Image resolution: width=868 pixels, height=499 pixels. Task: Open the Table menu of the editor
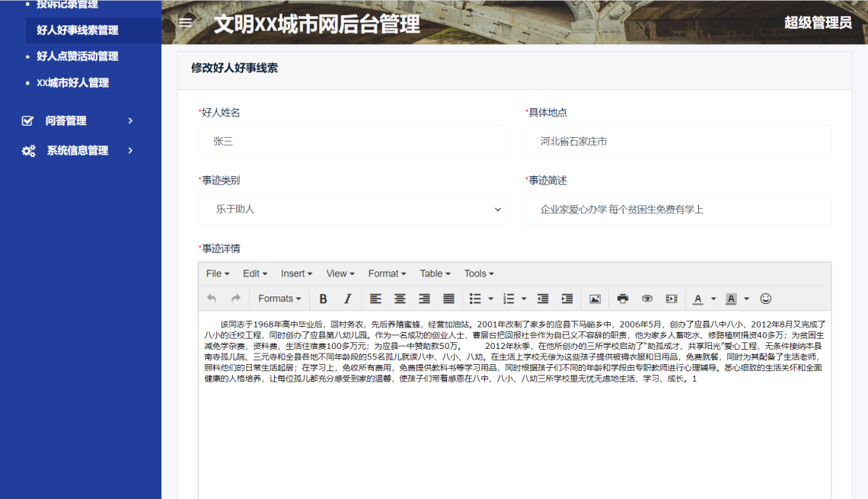coord(433,273)
